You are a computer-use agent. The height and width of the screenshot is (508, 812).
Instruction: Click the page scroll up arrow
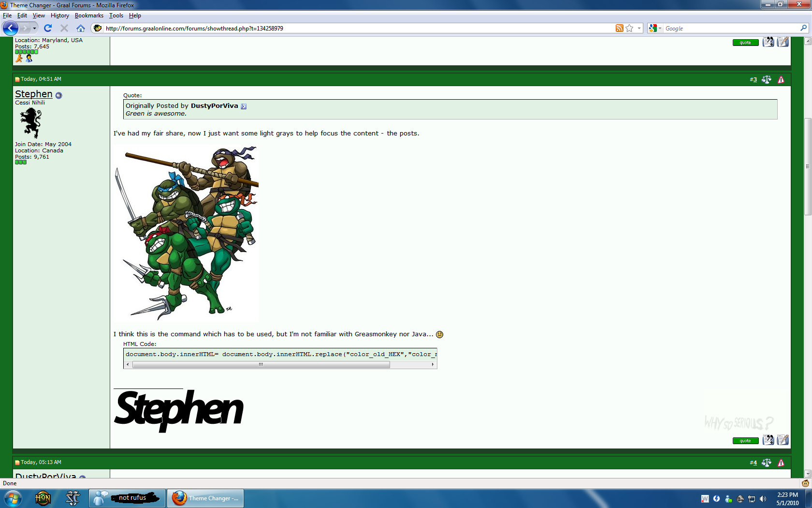pos(807,42)
